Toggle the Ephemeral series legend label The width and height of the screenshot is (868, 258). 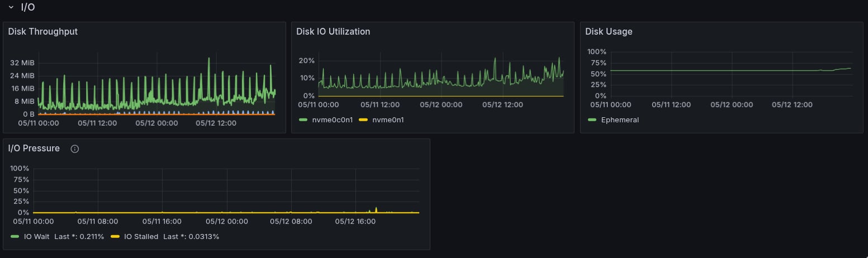pyautogui.click(x=620, y=120)
